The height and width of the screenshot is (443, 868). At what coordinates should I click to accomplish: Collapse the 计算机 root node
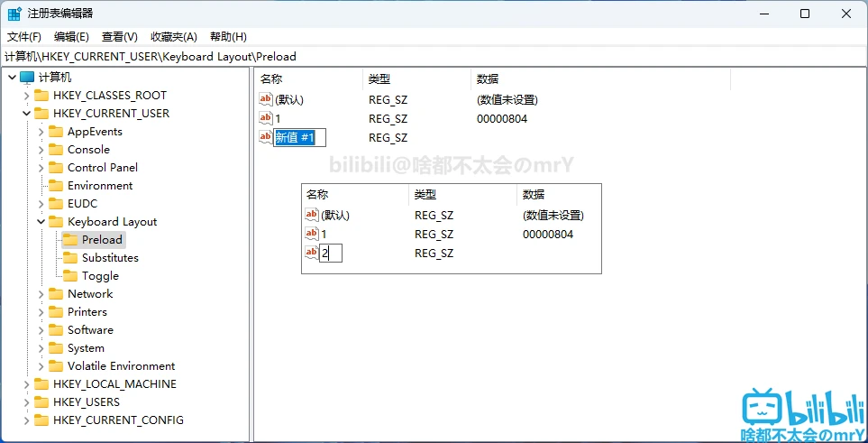point(13,77)
